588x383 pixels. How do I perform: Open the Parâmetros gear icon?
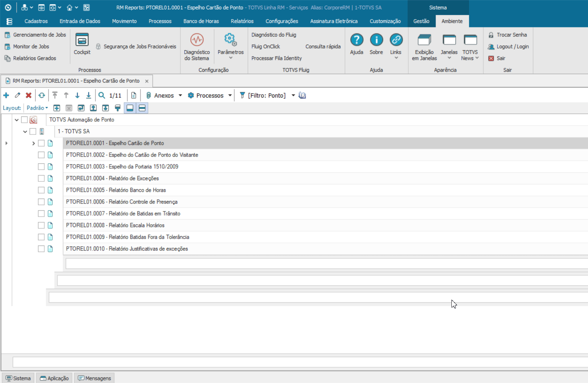point(230,39)
